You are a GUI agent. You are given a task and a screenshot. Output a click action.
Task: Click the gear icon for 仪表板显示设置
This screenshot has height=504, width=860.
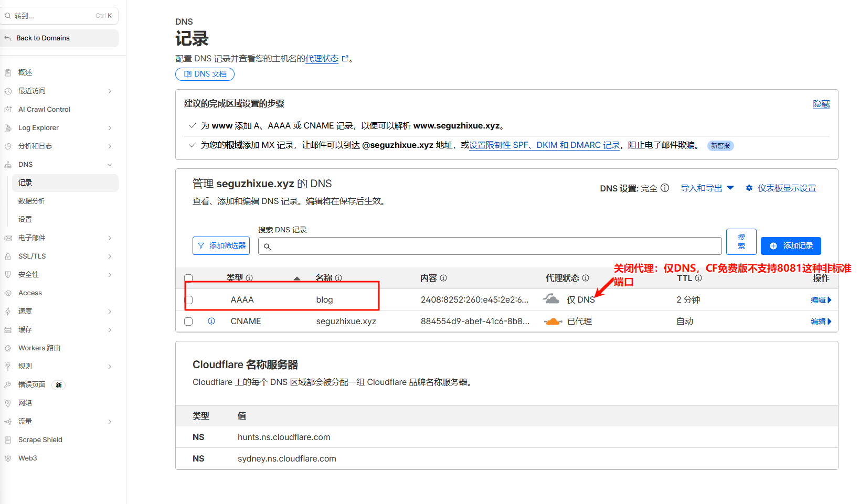(x=749, y=188)
